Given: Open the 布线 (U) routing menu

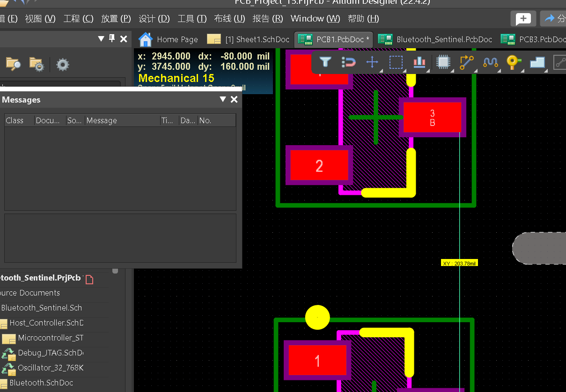Looking at the screenshot, I should pos(229,19).
